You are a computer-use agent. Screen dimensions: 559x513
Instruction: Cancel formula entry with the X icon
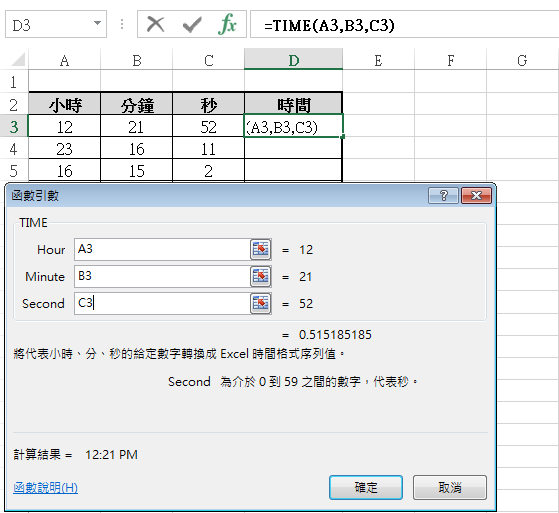pos(155,25)
